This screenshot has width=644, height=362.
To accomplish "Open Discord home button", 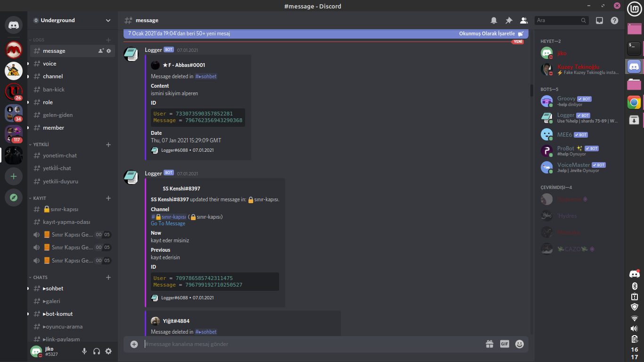I will click(14, 25).
